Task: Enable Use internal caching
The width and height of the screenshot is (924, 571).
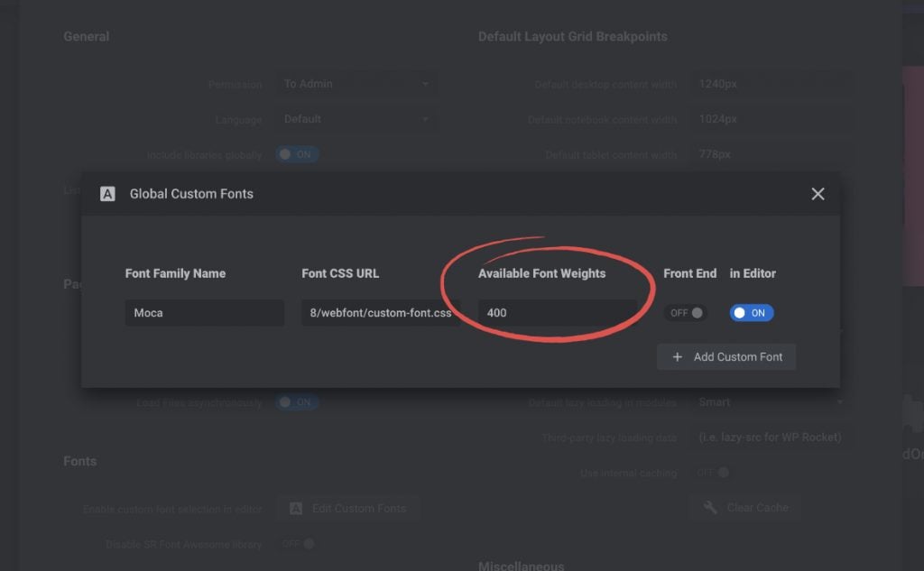Action: point(710,472)
